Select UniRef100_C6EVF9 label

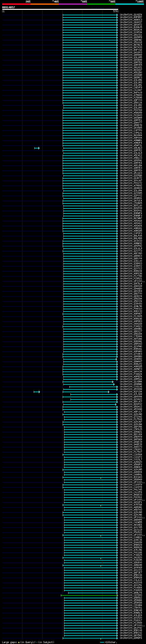pyautogui.click(x=131, y=87)
